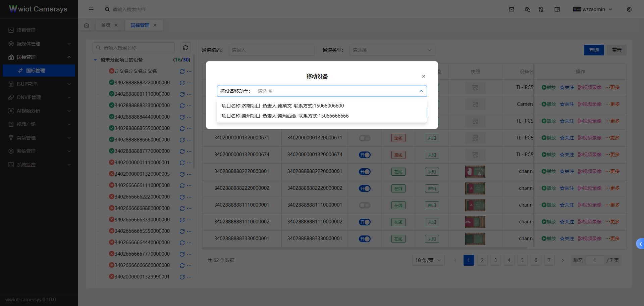This screenshot has width=644, height=306.
Task: Click the WeChat-style chat icon in header
Action: coord(527,9)
